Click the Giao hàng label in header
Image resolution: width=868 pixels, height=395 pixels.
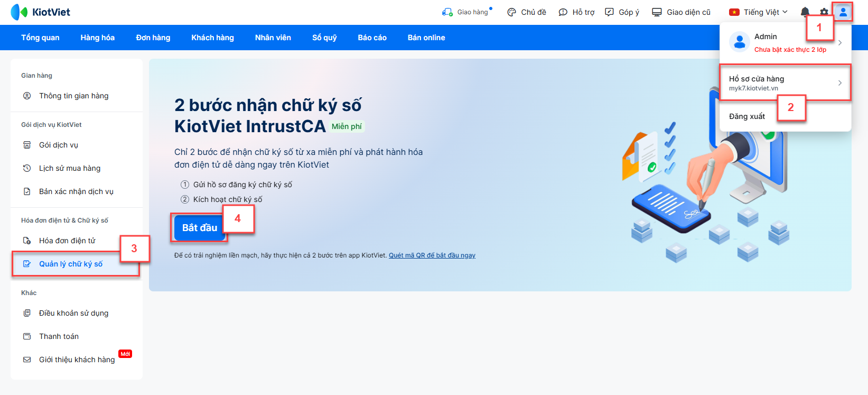click(x=473, y=12)
